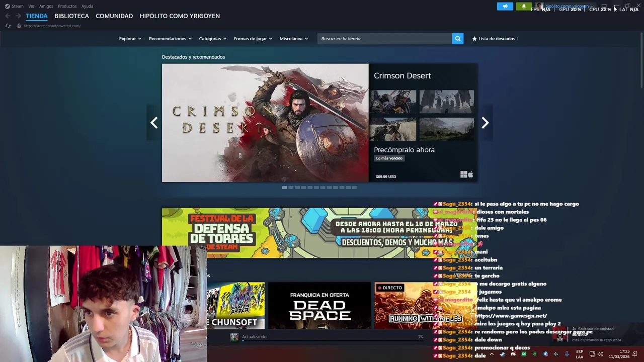This screenshot has height=362, width=644.
Task: Click the Lo más vendido tag
Action: 389,158
